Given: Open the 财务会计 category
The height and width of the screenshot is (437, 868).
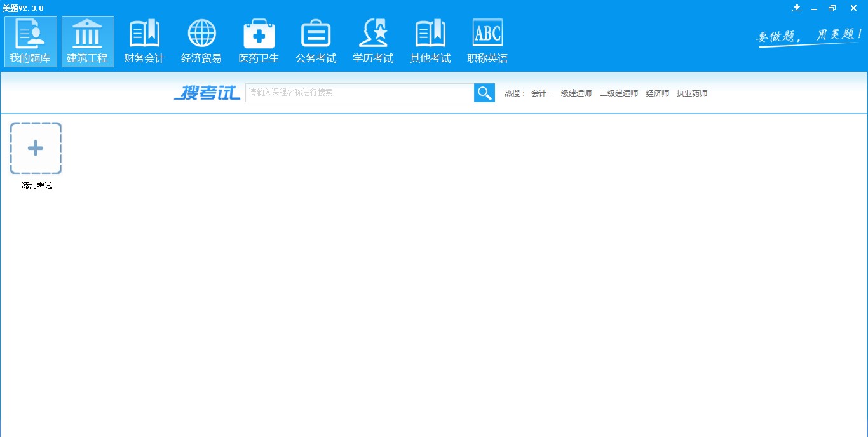Looking at the screenshot, I should pos(144,41).
